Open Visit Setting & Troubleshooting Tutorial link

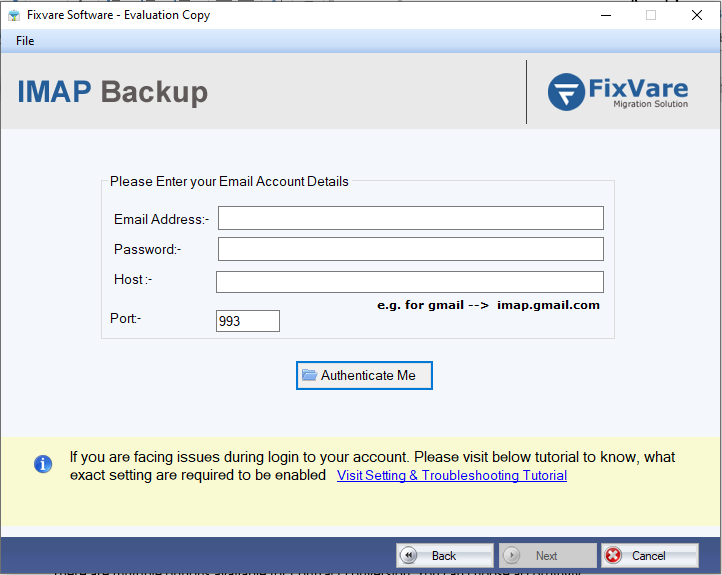(x=452, y=475)
